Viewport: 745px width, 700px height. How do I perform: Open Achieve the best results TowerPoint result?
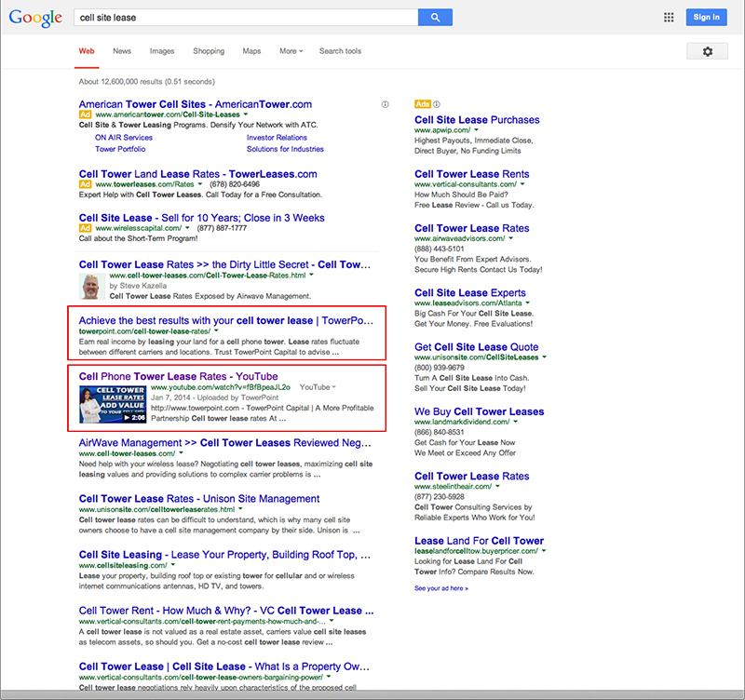point(226,320)
